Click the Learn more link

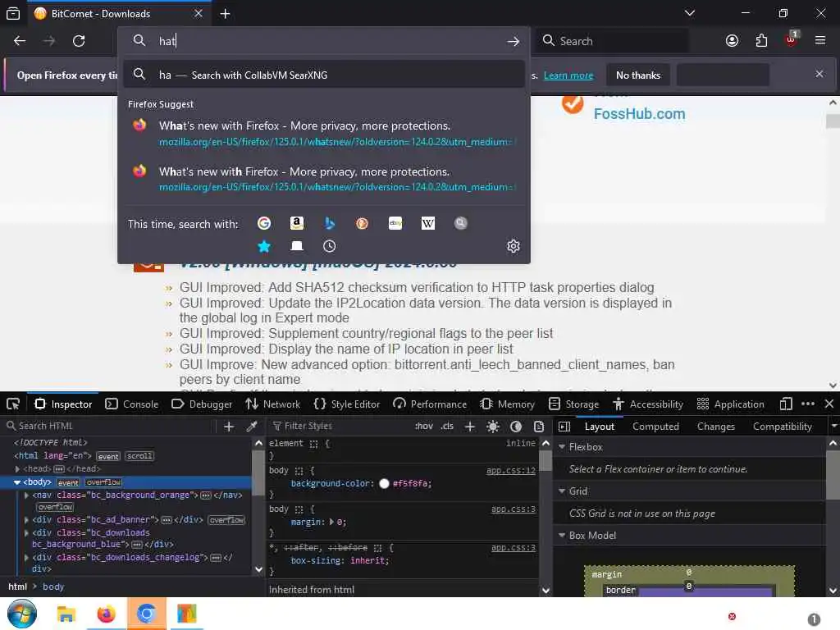click(x=568, y=75)
